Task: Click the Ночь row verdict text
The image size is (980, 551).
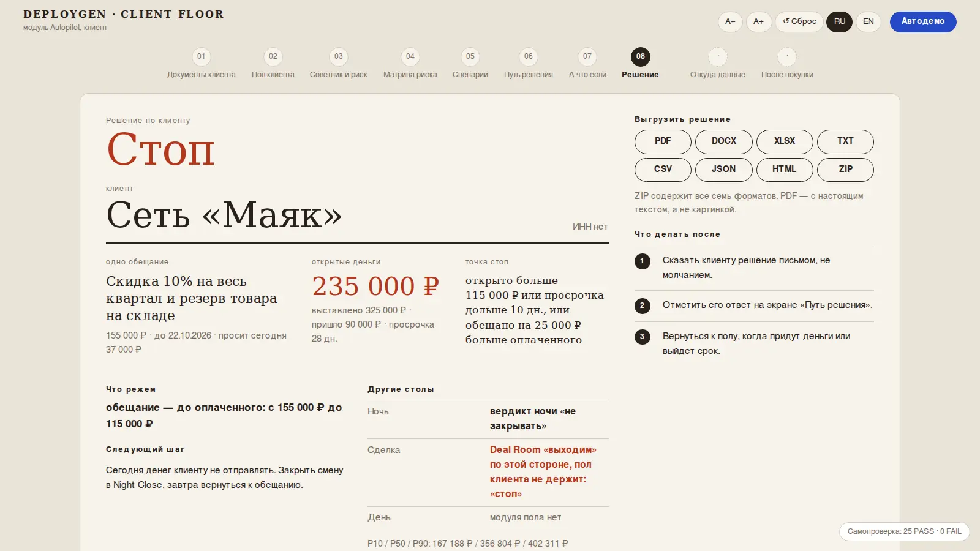Action: 533,419
